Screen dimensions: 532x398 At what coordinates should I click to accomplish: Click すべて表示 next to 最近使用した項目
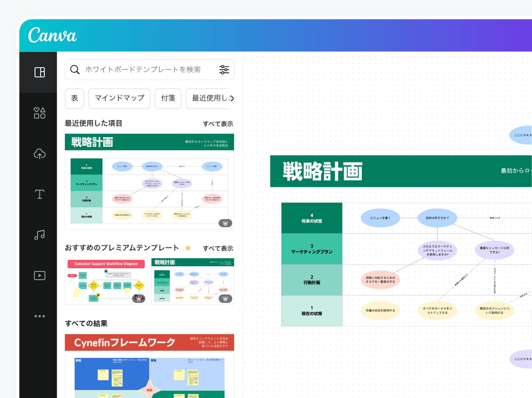click(218, 124)
